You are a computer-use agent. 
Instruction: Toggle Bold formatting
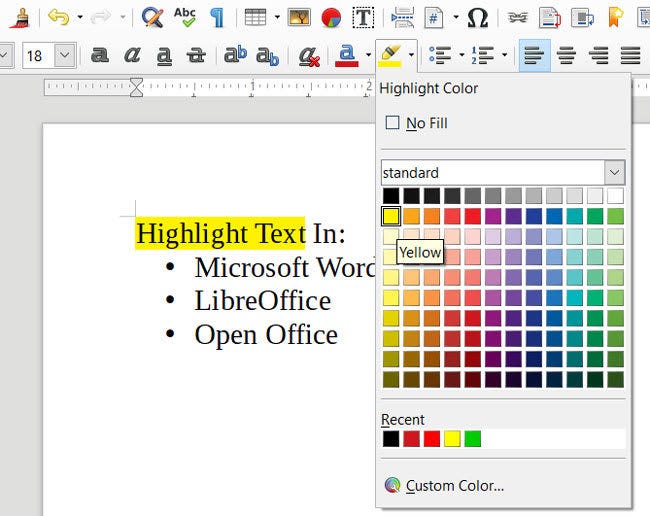(99, 55)
